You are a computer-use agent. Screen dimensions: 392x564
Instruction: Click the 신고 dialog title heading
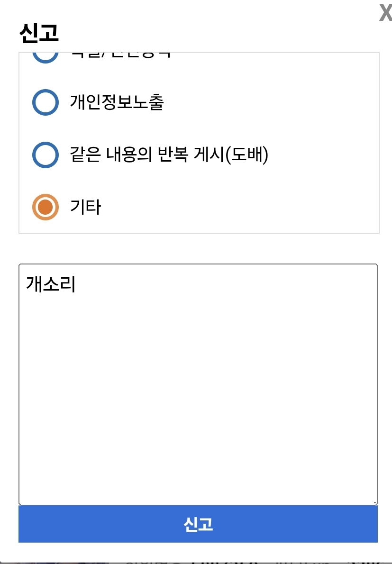(39, 33)
